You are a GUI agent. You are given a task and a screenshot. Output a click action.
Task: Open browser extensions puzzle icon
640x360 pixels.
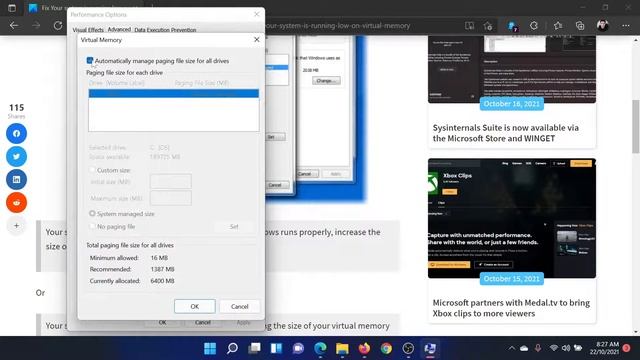click(534, 25)
